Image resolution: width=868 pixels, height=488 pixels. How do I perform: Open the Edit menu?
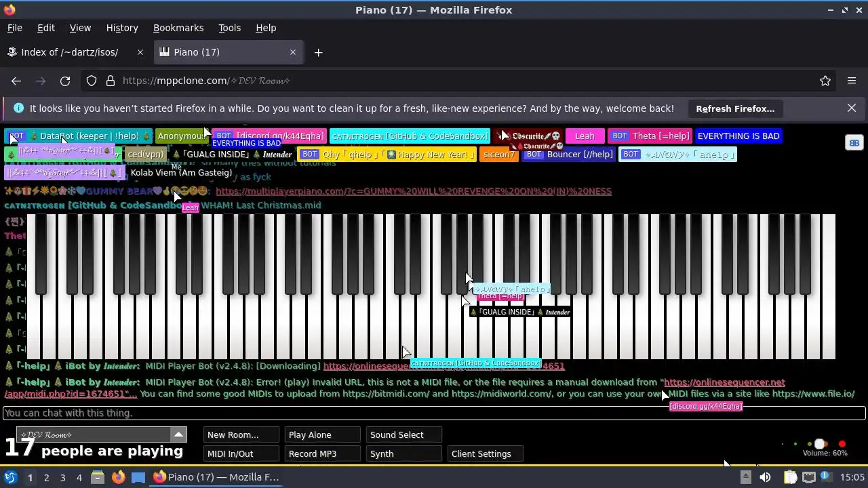[x=46, y=28]
